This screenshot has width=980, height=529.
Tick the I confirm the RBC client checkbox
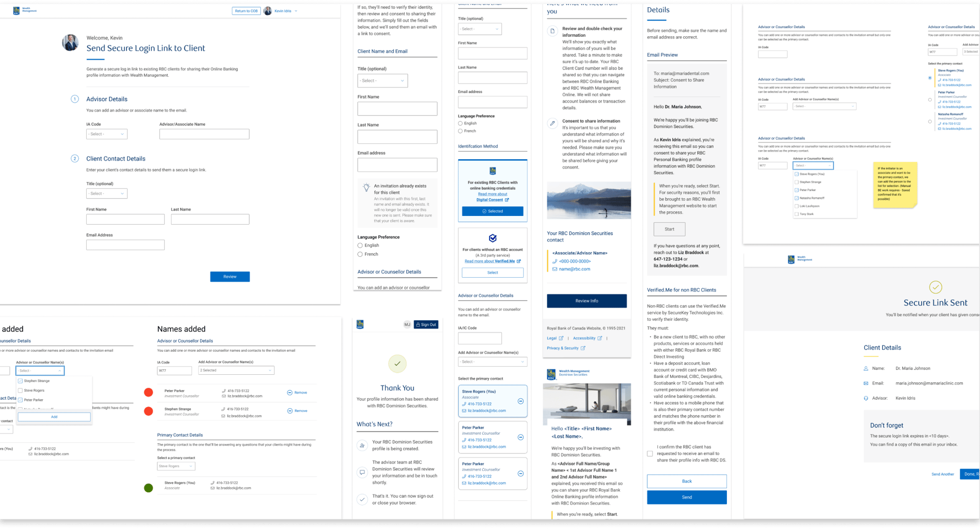point(650,454)
